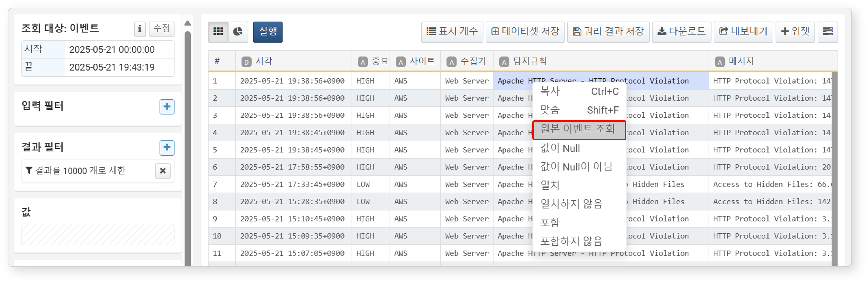Click the 내보내기 export button
This screenshot has height=283, width=868.
point(743,32)
